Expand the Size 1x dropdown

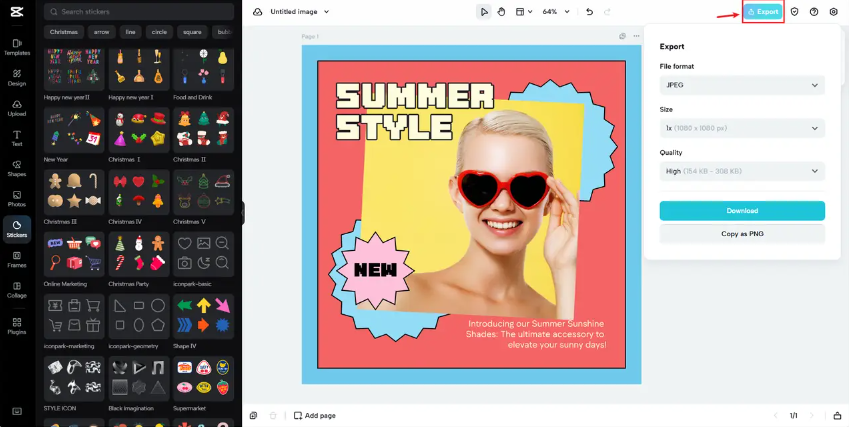point(741,128)
